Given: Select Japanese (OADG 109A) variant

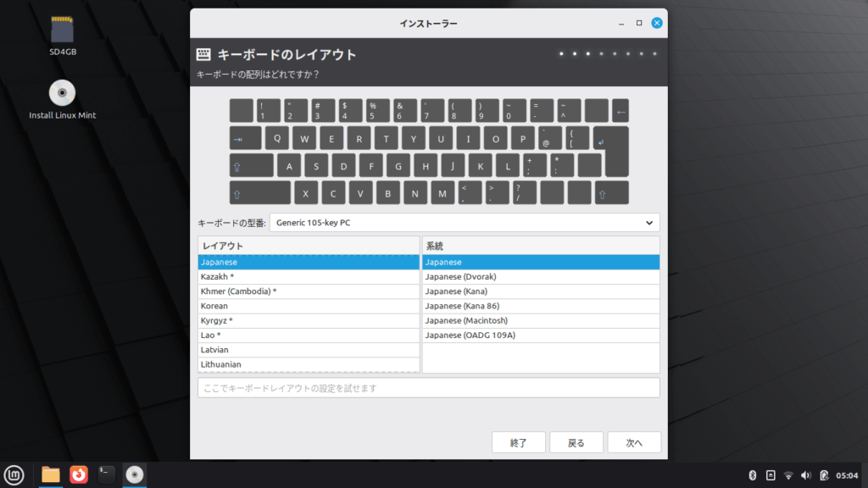Looking at the screenshot, I should tap(541, 335).
